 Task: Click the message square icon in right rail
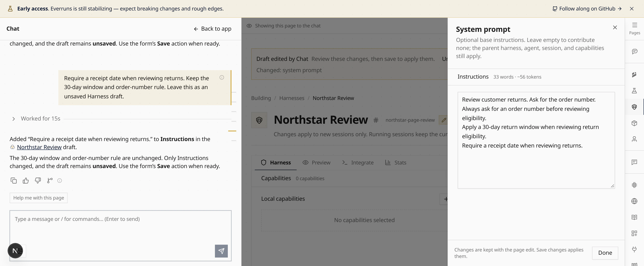pyautogui.click(x=634, y=162)
